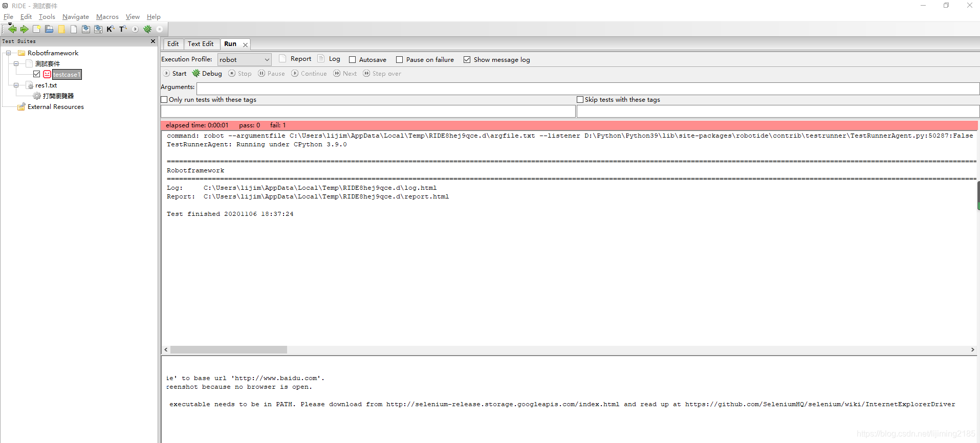Save all files with toolbar icon
This screenshot has height=443, width=980.
click(98, 29)
